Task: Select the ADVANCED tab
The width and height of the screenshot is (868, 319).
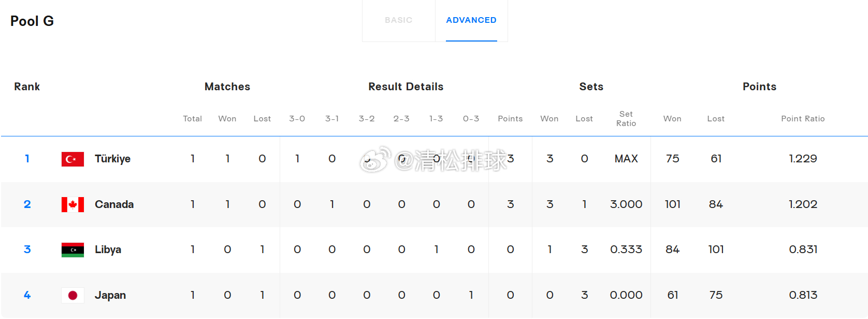Action: click(471, 20)
